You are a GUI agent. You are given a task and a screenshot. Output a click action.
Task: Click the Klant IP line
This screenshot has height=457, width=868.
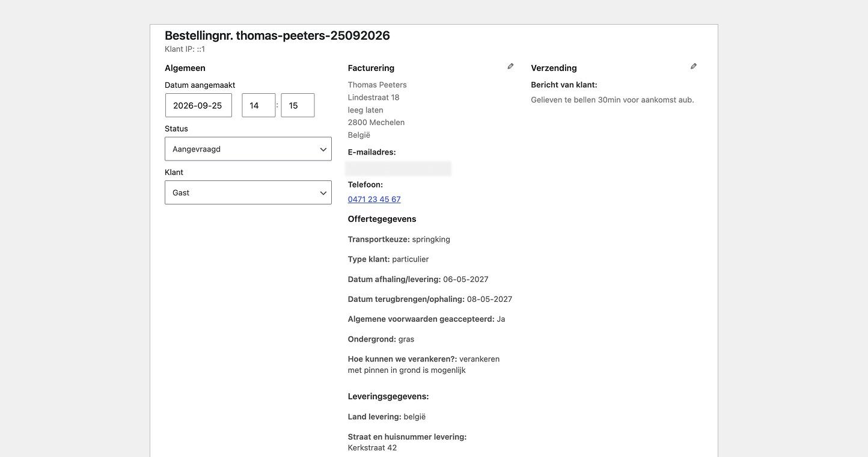[185, 49]
